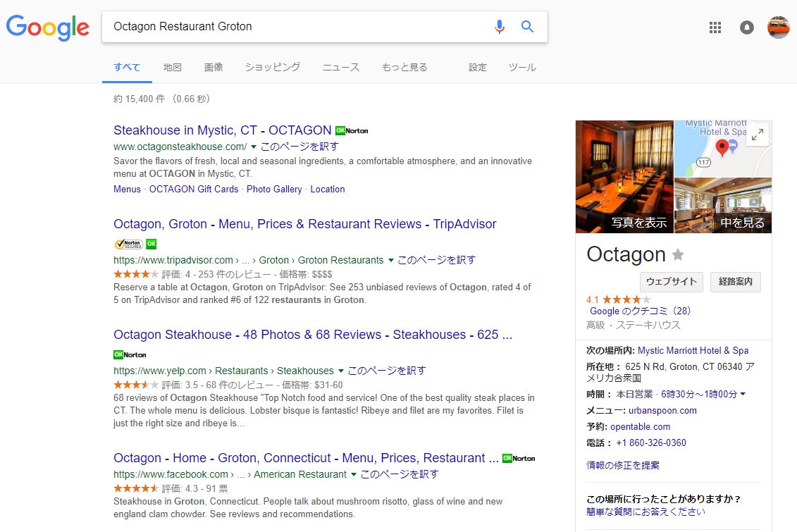The image size is (797, 532).
Task: Switch to the 地図 tab
Action: (x=173, y=67)
